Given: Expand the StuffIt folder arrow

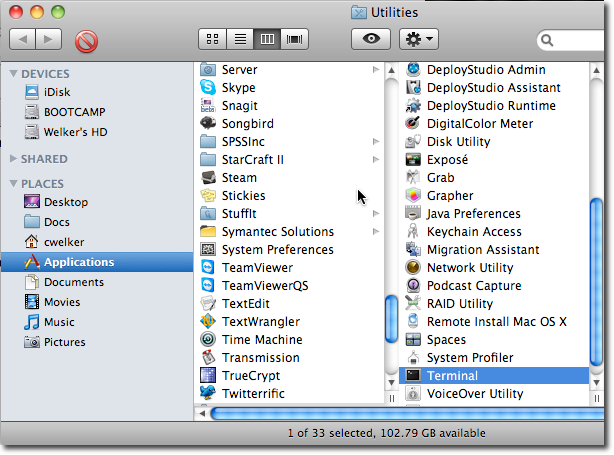Looking at the screenshot, I should 376,213.
